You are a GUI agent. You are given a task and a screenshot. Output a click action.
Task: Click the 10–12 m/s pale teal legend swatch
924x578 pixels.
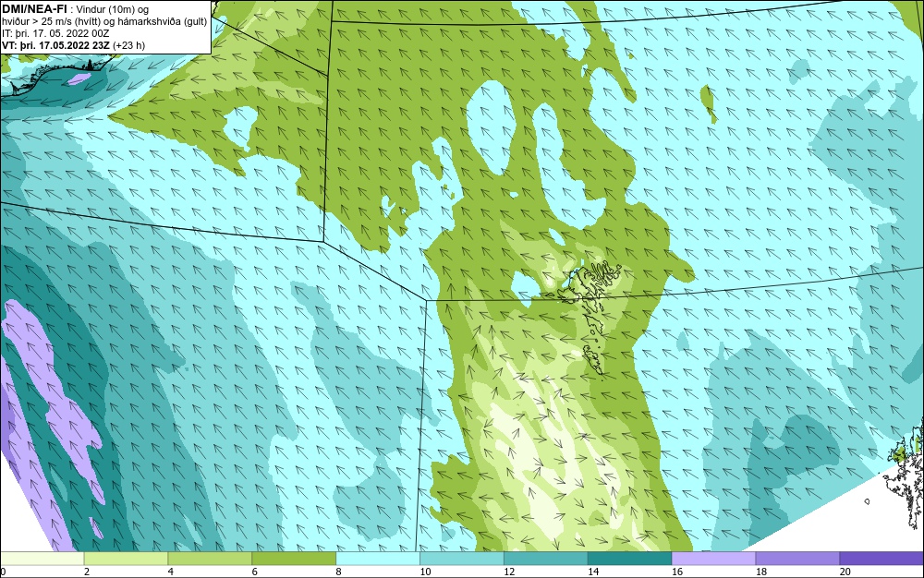462,559
